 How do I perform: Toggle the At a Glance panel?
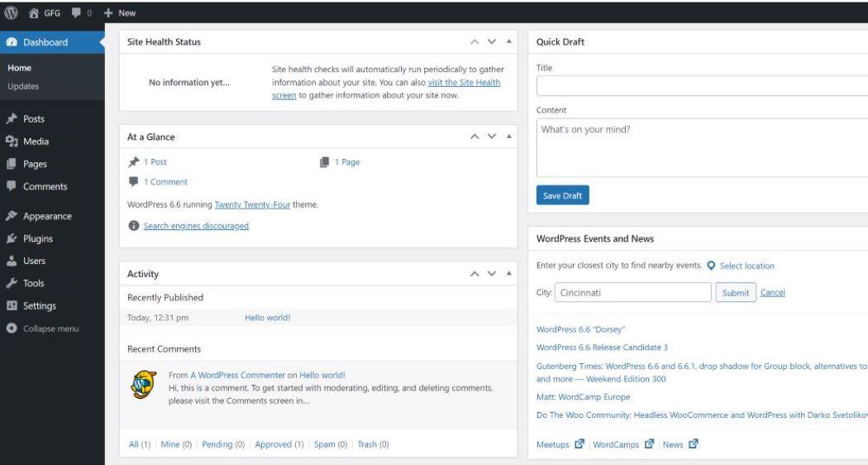(x=508, y=137)
